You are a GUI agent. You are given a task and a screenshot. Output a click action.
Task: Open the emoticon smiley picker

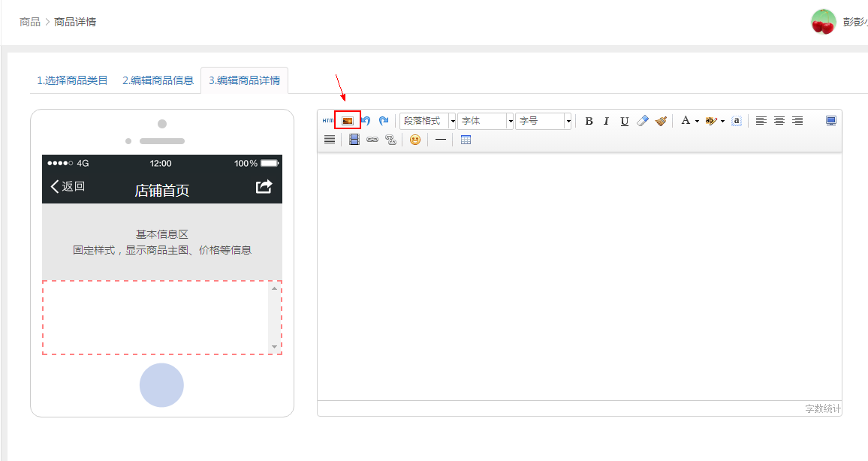pyautogui.click(x=415, y=140)
